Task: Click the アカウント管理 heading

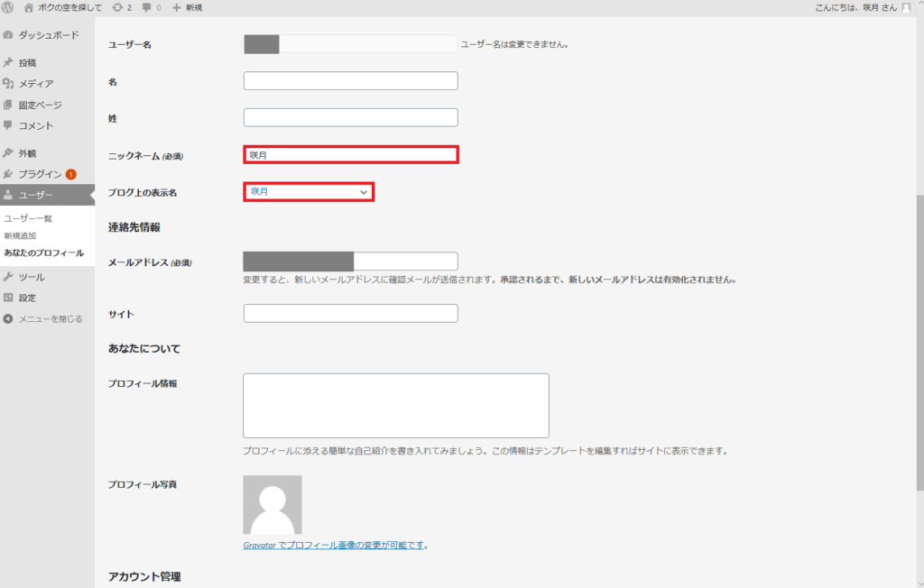Action: coord(144,577)
